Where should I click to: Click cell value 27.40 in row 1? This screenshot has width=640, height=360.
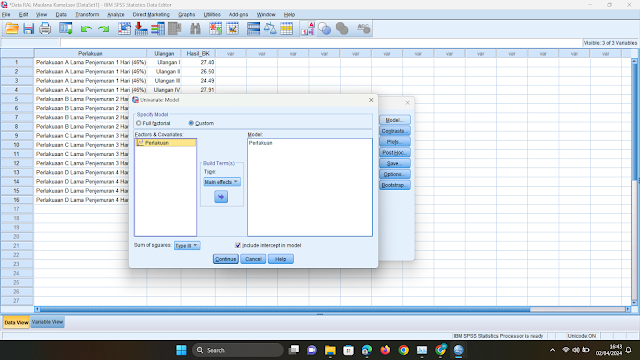(198, 62)
